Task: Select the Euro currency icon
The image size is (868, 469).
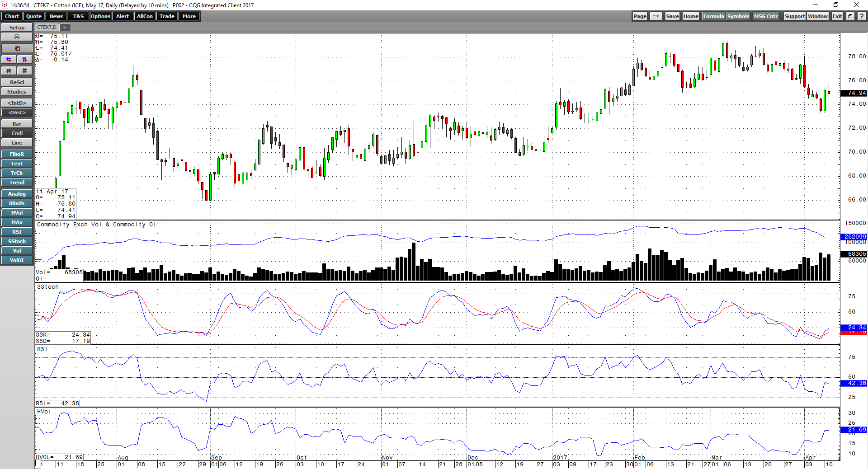Action: pos(17,48)
